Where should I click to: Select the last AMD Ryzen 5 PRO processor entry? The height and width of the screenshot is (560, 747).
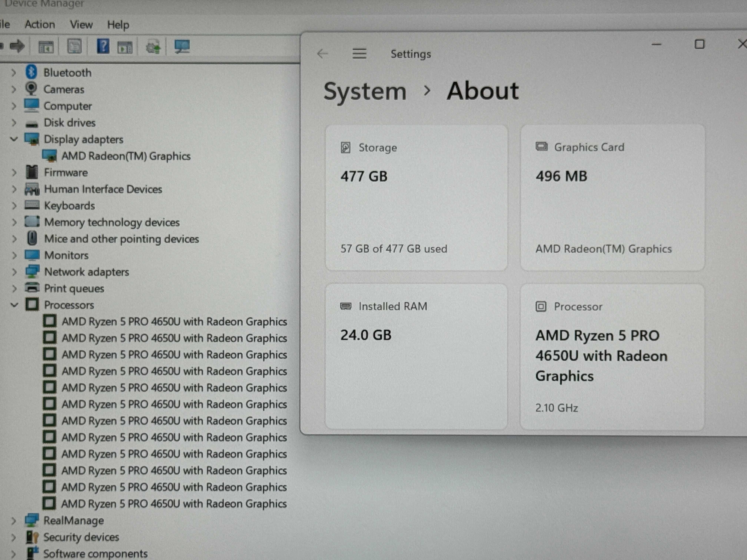click(174, 504)
